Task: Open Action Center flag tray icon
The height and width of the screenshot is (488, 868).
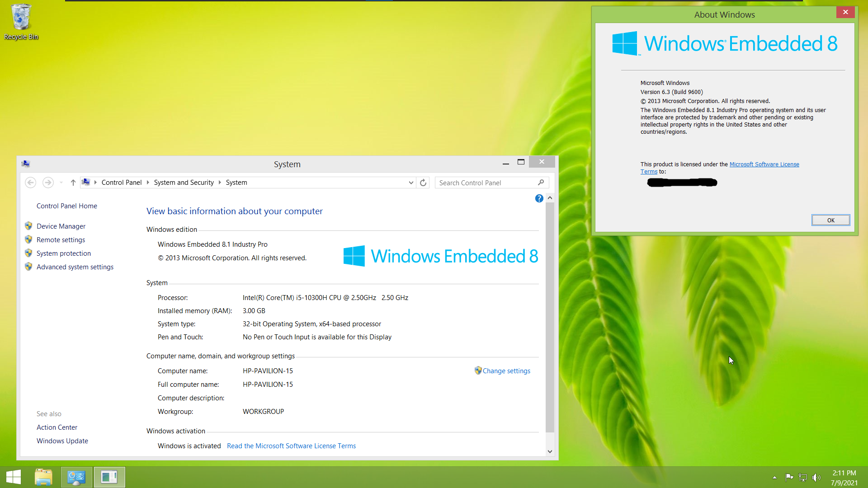Action: click(x=789, y=478)
